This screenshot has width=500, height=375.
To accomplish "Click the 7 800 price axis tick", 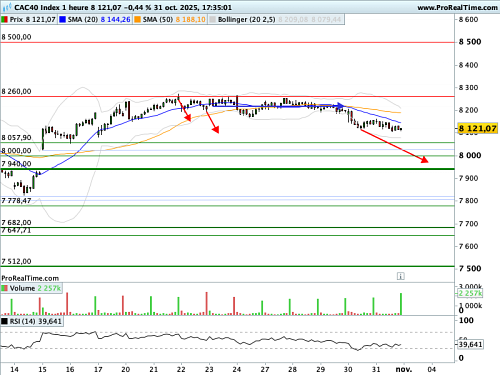I will pyautogui.click(x=468, y=201).
